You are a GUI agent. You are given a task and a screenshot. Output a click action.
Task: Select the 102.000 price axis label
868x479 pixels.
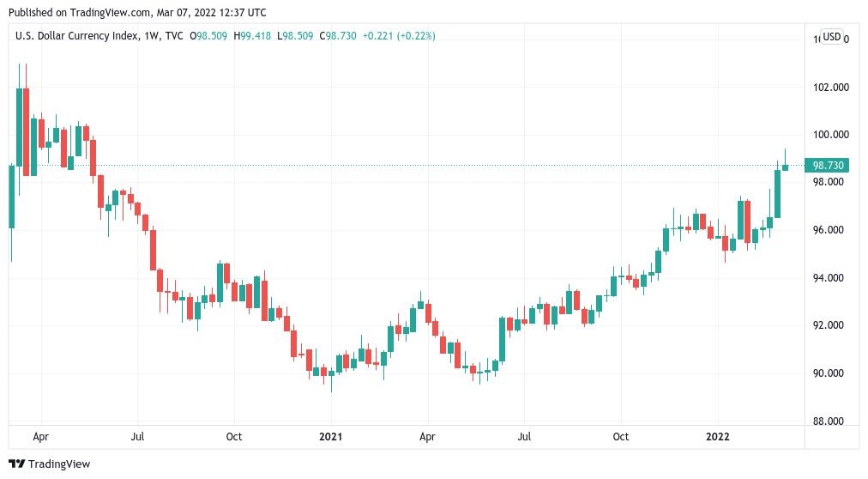(x=830, y=88)
